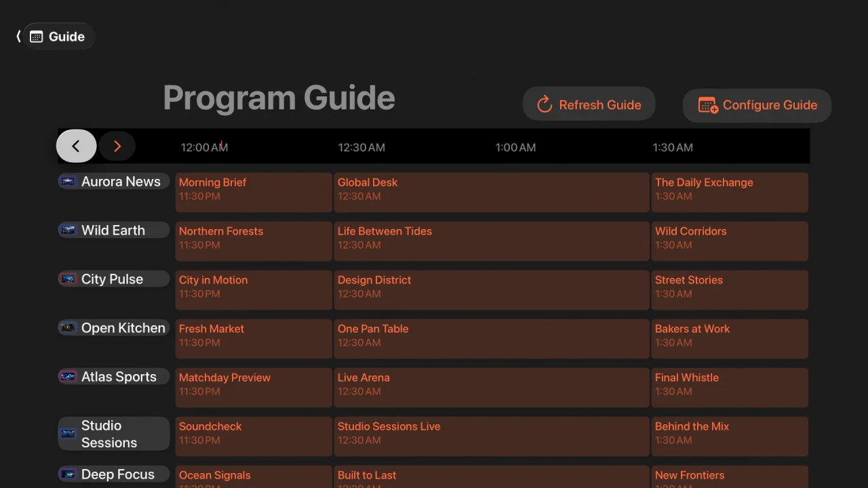The width and height of the screenshot is (868, 488).
Task: Open the Soundcheck program
Action: pyautogui.click(x=254, y=436)
